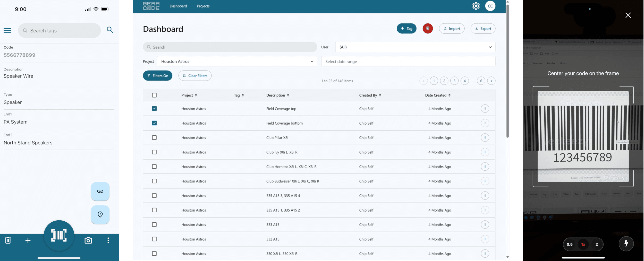The width and height of the screenshot is (644, 261).
Task: Click the Select date range field
Action: (x=408, y=62)
